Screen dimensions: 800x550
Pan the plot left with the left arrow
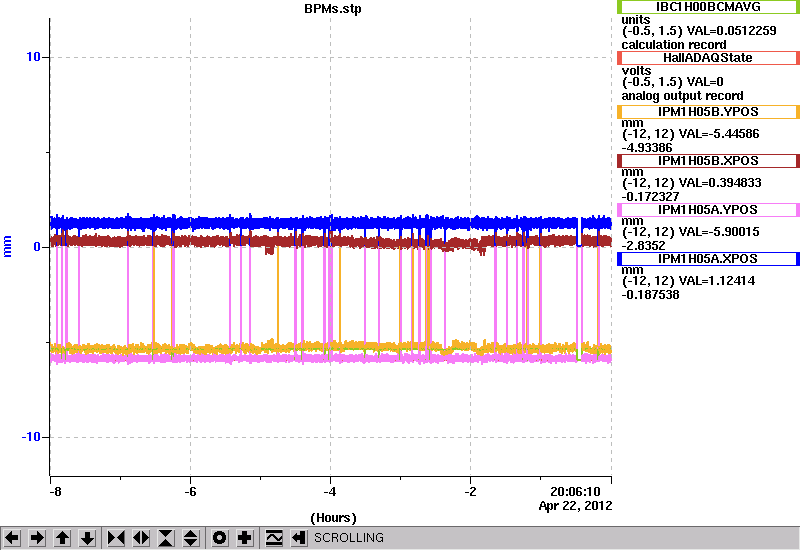12,538
